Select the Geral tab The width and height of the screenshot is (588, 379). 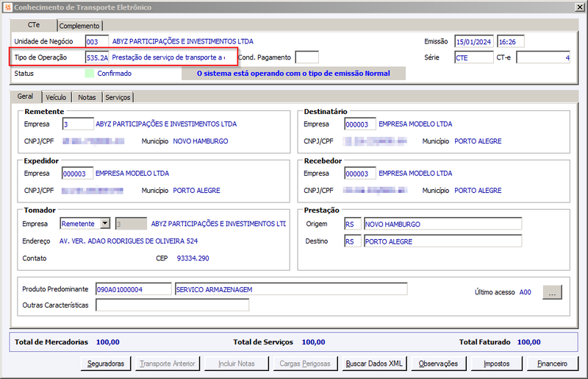tap(25, 96)
